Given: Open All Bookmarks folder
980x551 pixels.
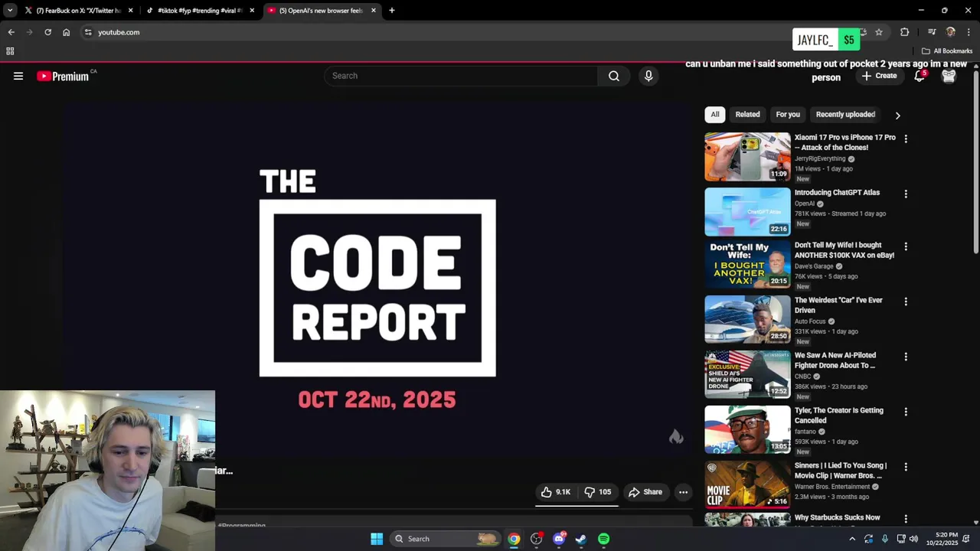Looking at the screenshot, I should [946, 51].
